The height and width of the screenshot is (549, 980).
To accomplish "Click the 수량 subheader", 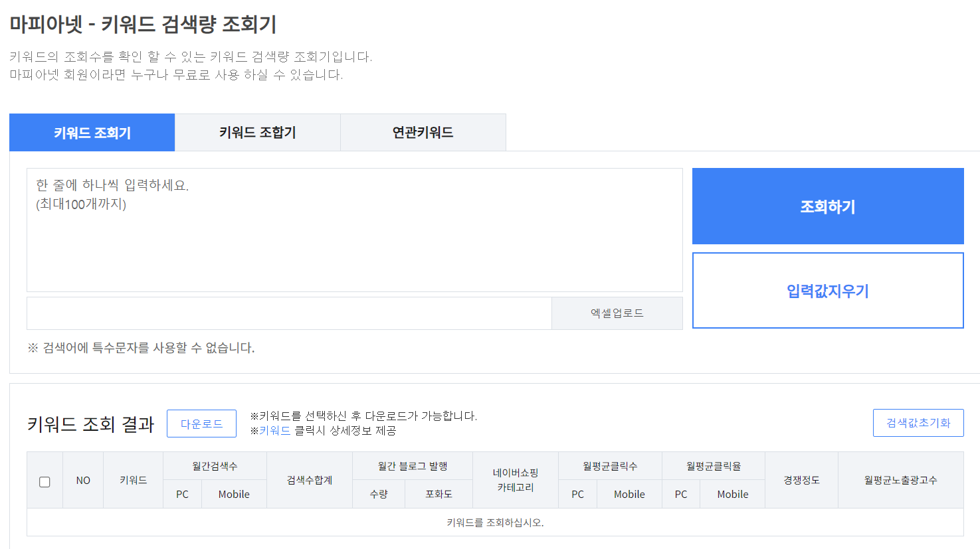I will coord(379,495).
